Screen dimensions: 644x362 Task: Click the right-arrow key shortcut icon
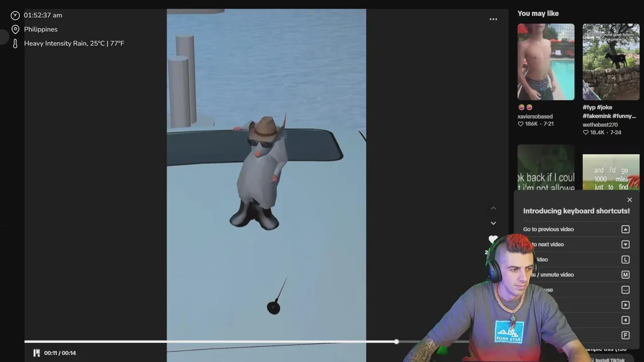[625, 305]
